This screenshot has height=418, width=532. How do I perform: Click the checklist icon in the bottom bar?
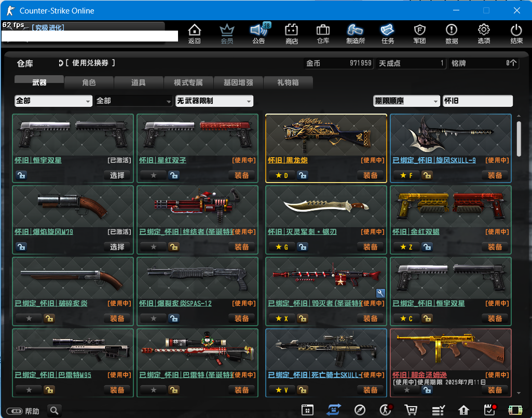[x=438, y=410]
